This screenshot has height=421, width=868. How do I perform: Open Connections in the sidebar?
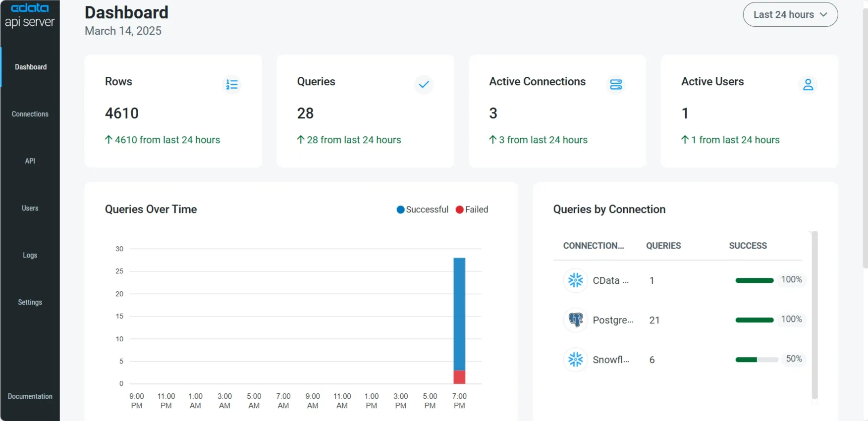tap(30, 114)
